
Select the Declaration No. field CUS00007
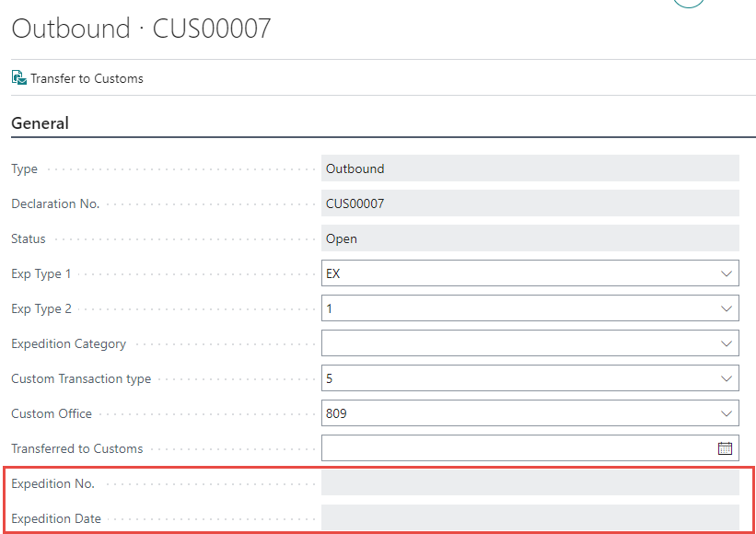[529, 203]
